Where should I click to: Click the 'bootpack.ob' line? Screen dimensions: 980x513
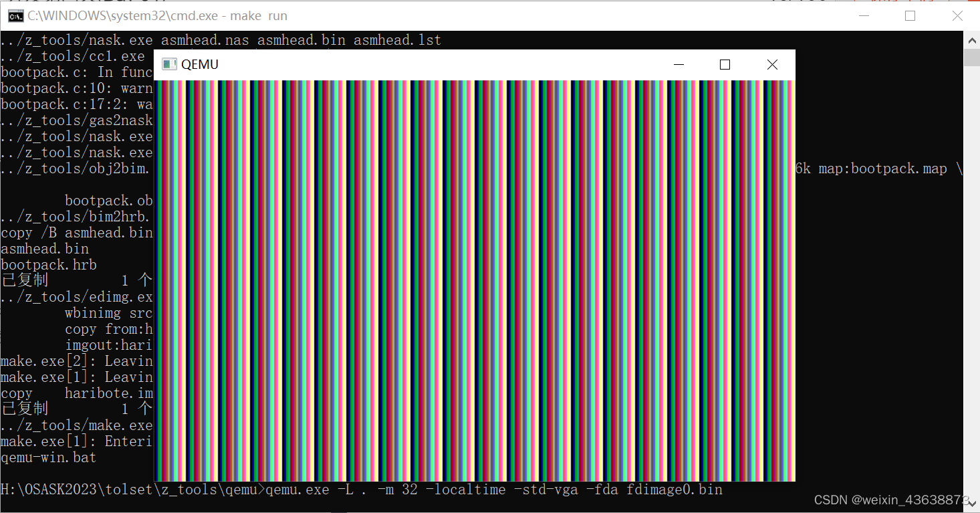[109, 201]
